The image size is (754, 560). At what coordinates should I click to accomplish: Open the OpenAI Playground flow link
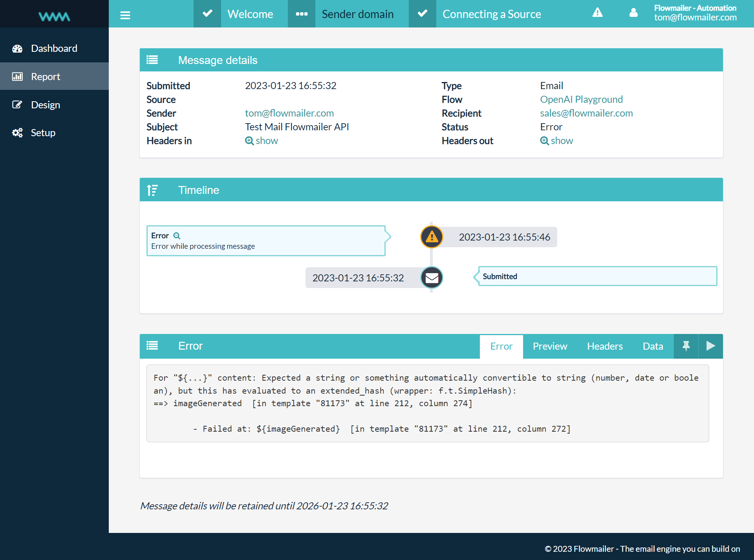pyautogui.click(x=581, y=100)
